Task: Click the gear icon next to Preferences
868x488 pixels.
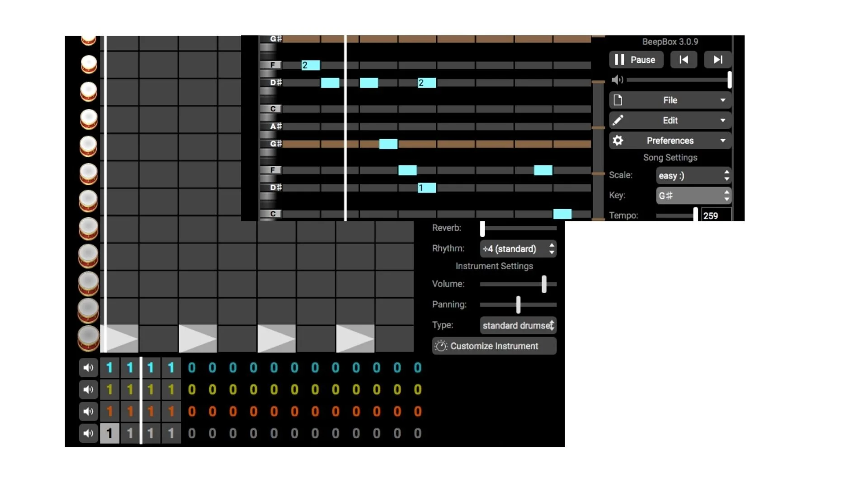Action: (x=618, y=141)
